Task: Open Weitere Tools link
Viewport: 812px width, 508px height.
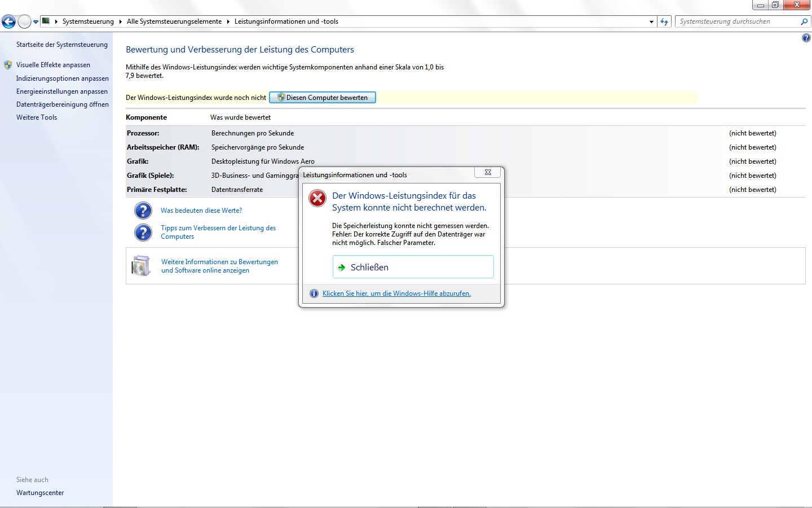Action: click(37, 117)
